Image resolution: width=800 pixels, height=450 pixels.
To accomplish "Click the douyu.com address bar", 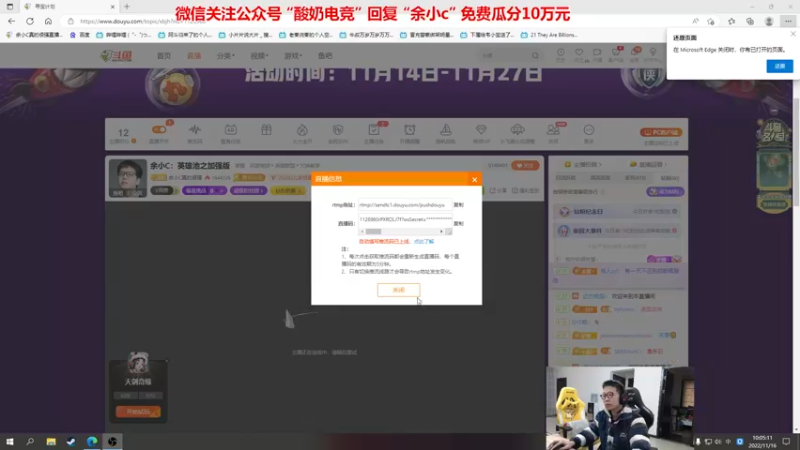I will click(x=378, y=21).
